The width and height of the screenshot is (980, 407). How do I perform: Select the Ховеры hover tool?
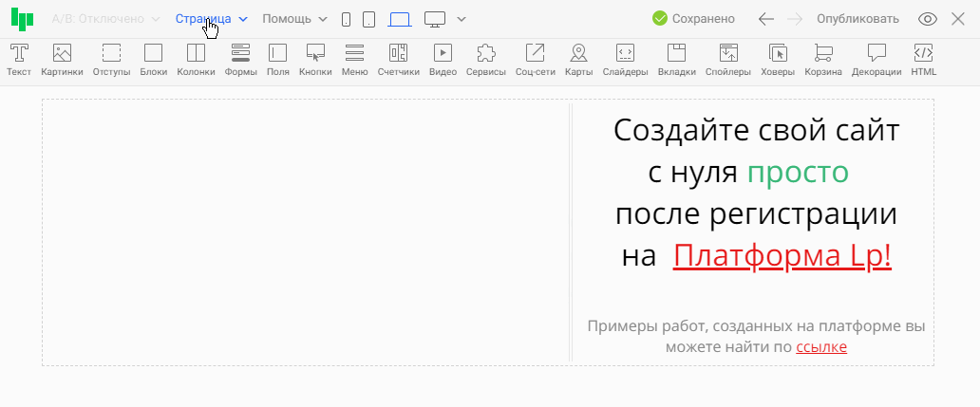[x=778, y=60]
